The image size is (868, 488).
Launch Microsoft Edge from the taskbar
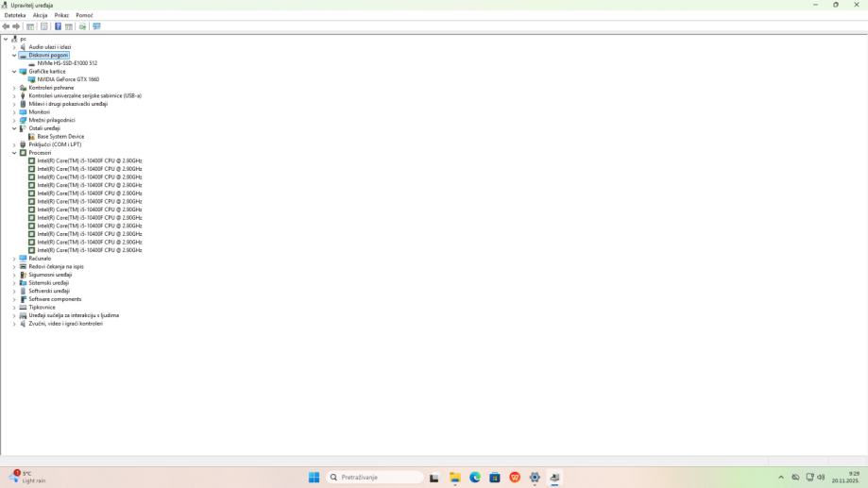pyautogui.click(x=475, y=478)
